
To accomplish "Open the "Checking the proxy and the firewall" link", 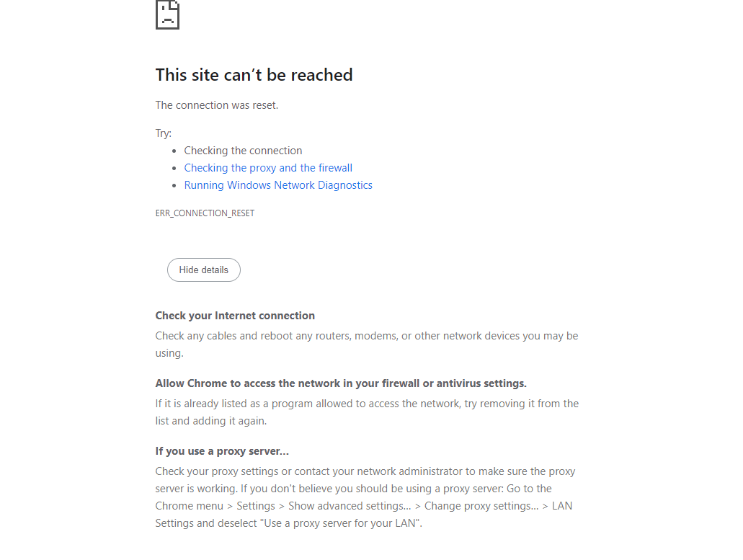I will coord(268,168).
